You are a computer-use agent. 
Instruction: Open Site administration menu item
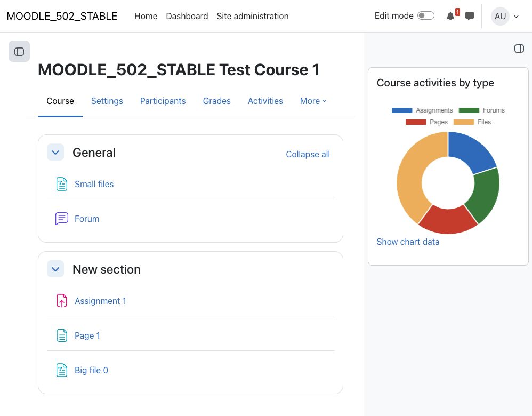253,16
